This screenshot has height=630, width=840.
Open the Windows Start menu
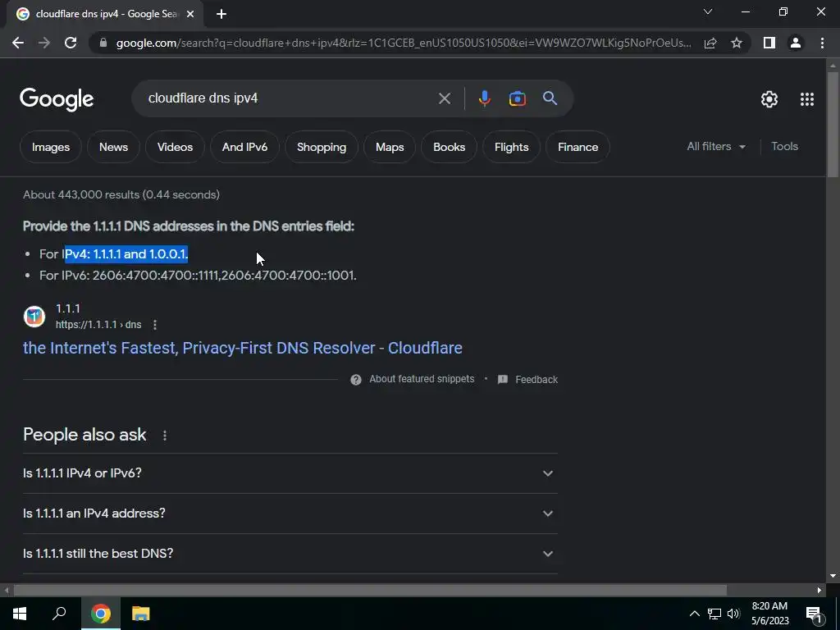pos(20,614)
